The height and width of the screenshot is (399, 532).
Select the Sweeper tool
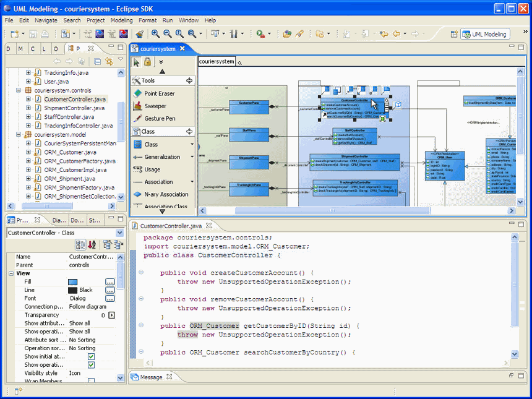(158, 106)
